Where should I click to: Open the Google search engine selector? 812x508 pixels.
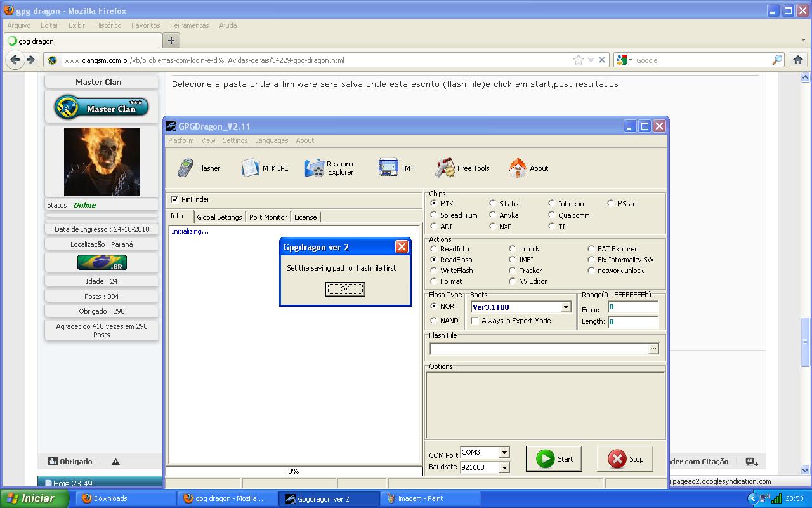click(x=624, y=60)
